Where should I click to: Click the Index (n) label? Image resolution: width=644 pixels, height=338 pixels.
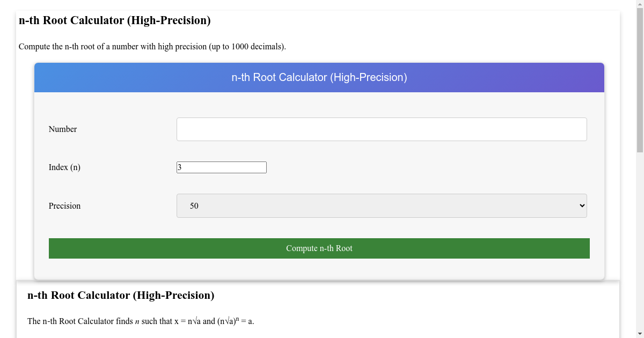(64, 167)
